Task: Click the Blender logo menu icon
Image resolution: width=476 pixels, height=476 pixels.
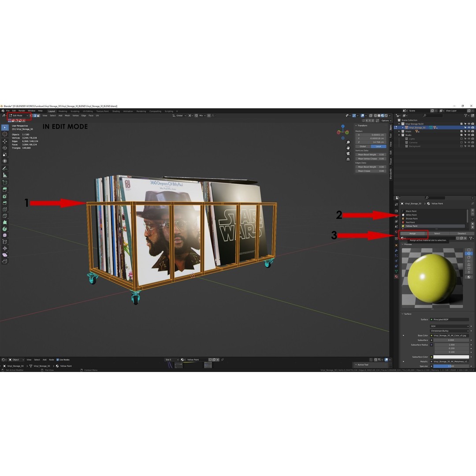Action: 3,111
